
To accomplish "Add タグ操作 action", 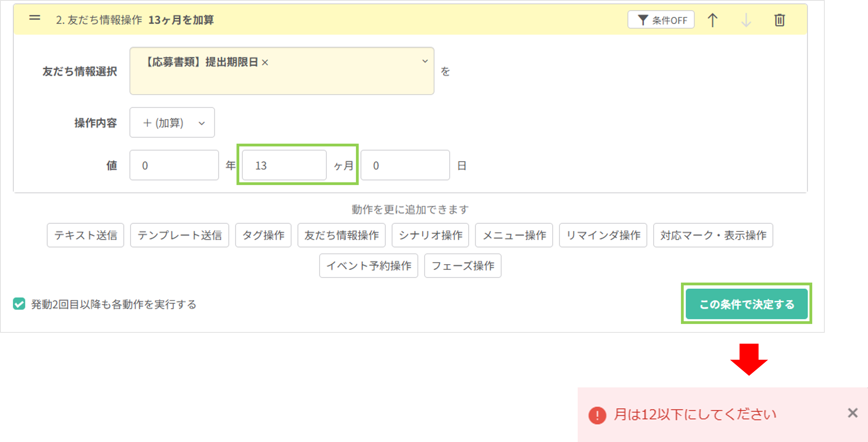I will [263, 235].
